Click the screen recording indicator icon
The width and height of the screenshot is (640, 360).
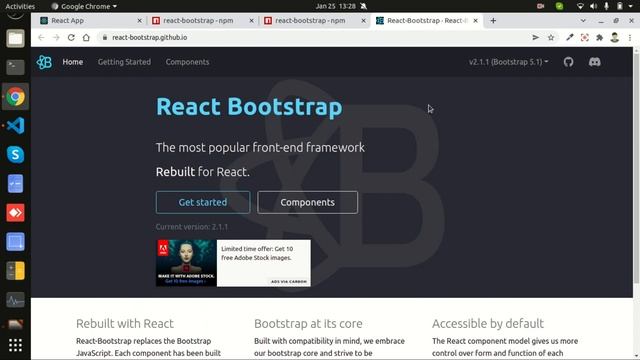(541, 6)
